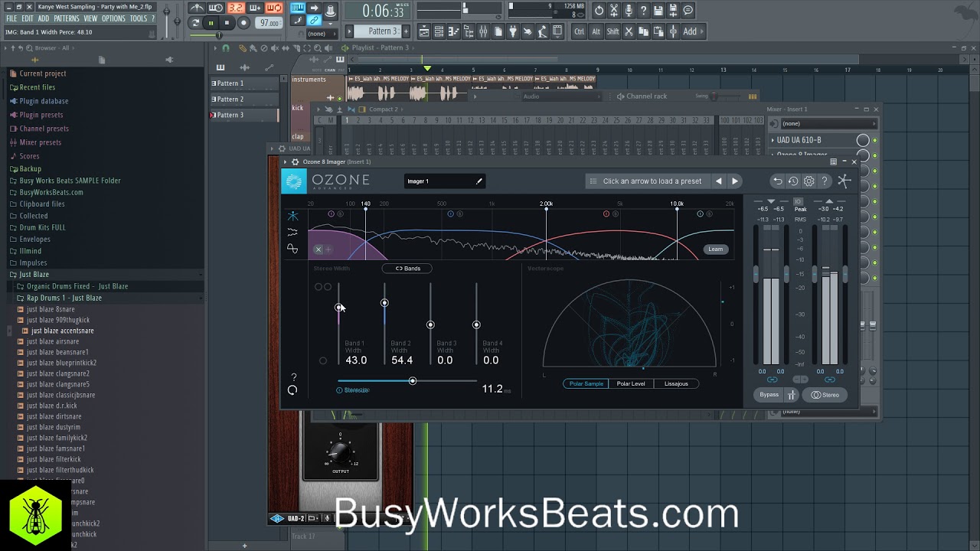Click the Imager reset circular arrow icon
The image size is (980, 551).
click(x=292, y=390)
